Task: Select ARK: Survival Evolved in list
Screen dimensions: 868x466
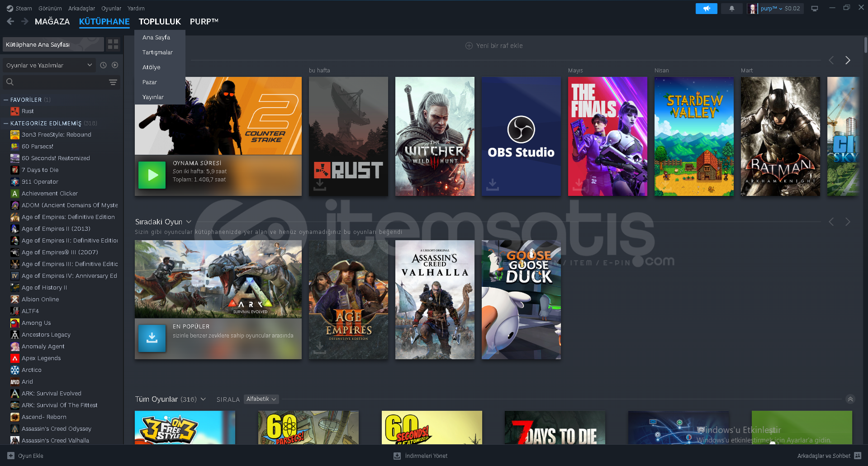Action: [x=52, y=393]
